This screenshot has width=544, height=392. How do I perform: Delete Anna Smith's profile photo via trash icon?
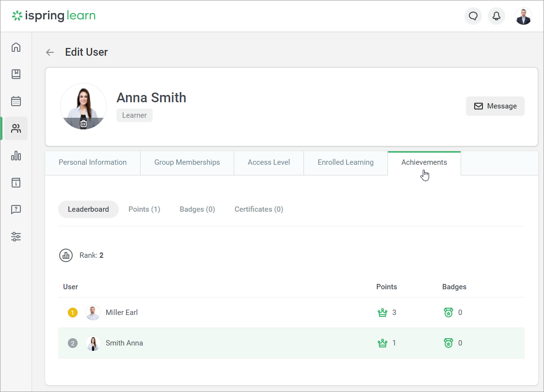click(83, 124)
